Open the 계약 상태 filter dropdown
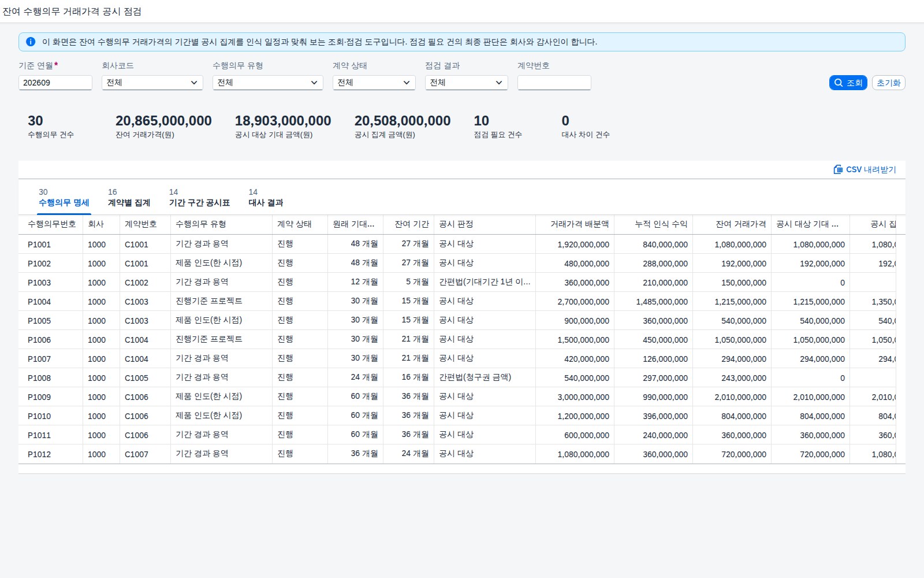This screenshot has width=924, height=578. point(374,83)
